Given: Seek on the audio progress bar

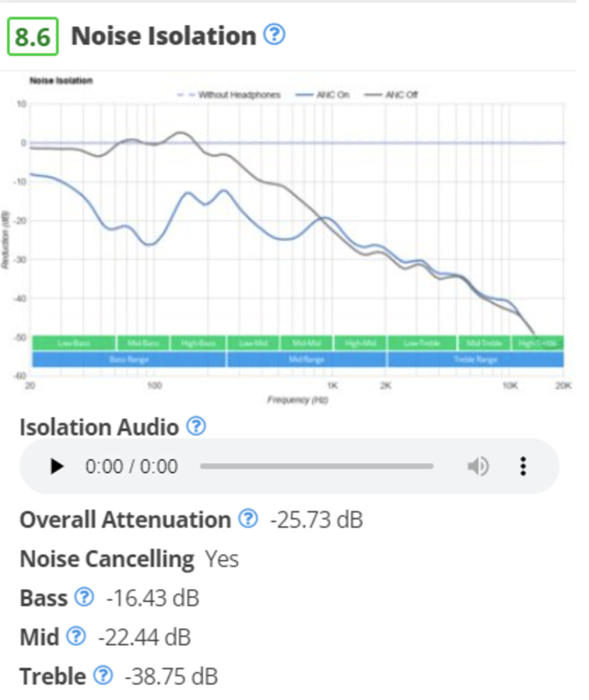Looking at the screenshot, I should (317, 467).
